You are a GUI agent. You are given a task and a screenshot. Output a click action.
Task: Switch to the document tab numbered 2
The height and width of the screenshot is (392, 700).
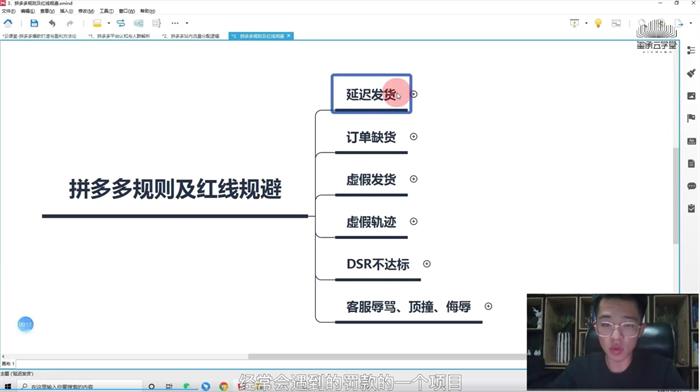191,36
